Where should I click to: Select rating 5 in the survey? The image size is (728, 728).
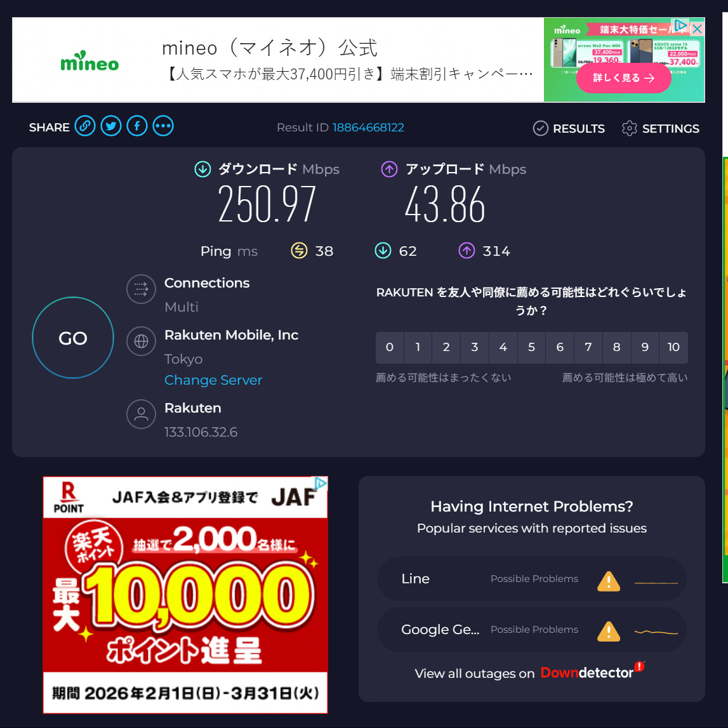(x=532, y=347)
